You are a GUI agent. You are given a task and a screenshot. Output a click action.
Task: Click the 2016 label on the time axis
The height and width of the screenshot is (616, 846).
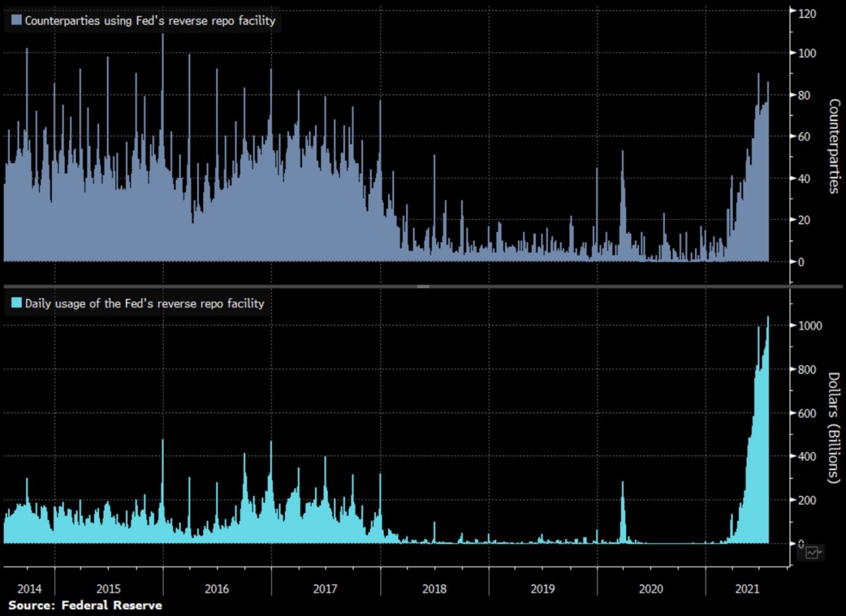tap(217, 588)
